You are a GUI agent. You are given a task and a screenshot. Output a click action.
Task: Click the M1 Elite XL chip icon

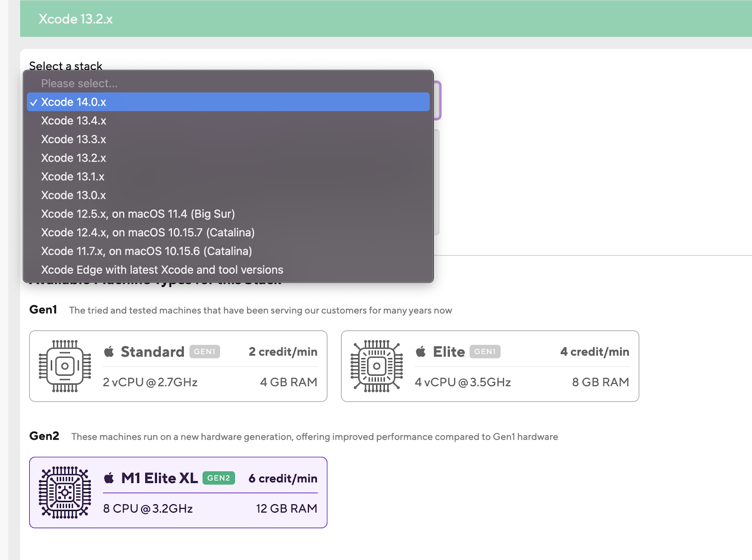pos(65,492)
